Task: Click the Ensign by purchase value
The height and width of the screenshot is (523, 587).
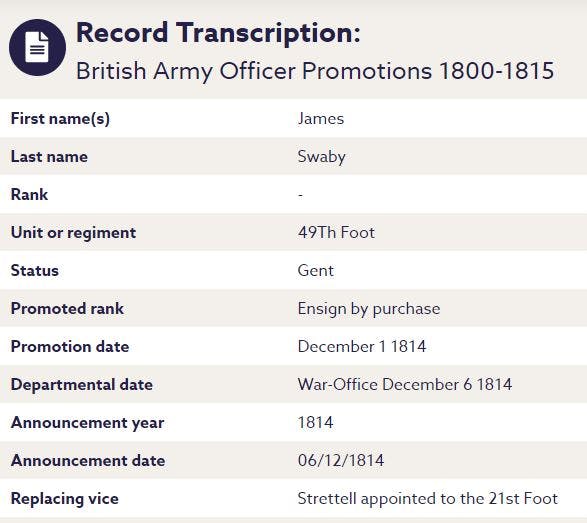Action: click(x=369, y=309)
